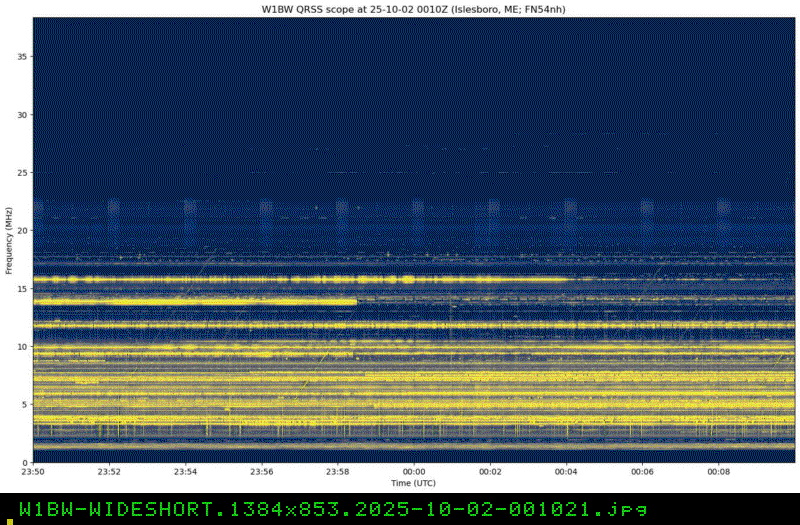Screen dimensions: 800x525
Task: Click the yellow cursor block below the filename
Action: (10, 522)
